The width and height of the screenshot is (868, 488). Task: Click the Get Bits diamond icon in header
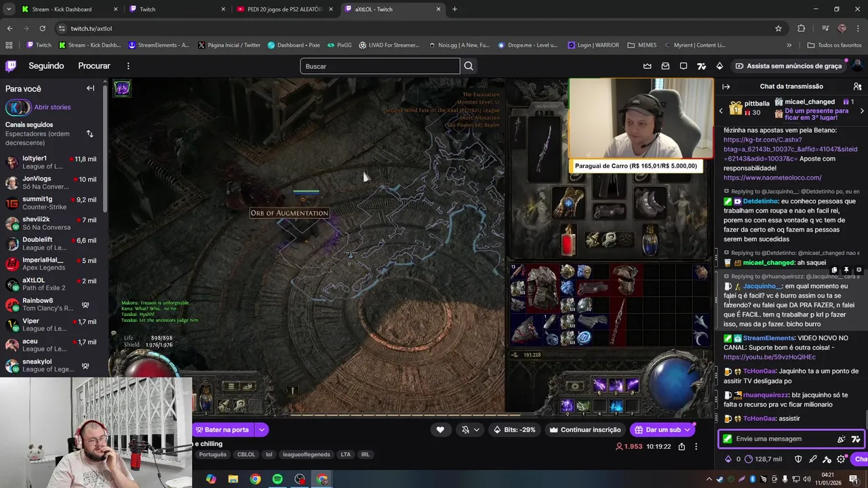(719, 66)
